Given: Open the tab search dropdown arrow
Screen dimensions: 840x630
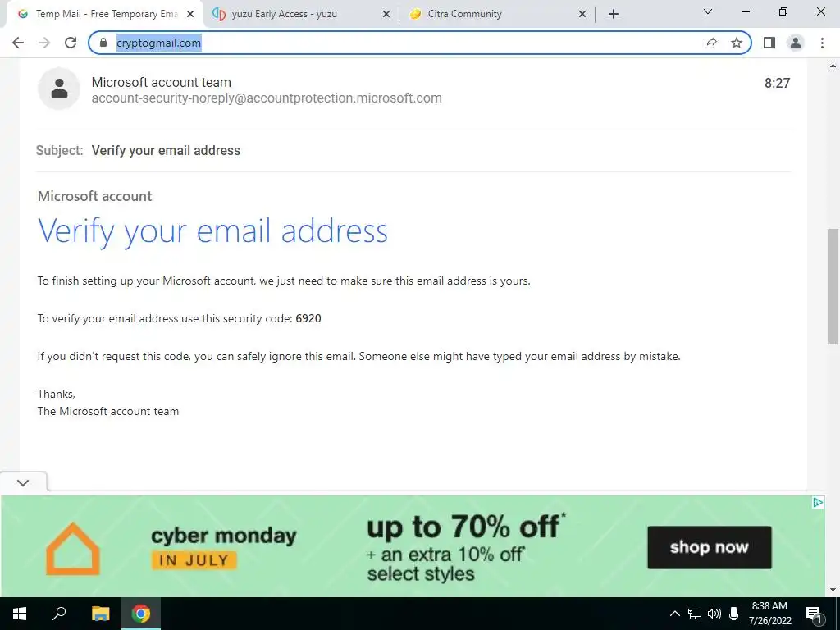Looking at the screenshot, I should (x=708, y=11).
